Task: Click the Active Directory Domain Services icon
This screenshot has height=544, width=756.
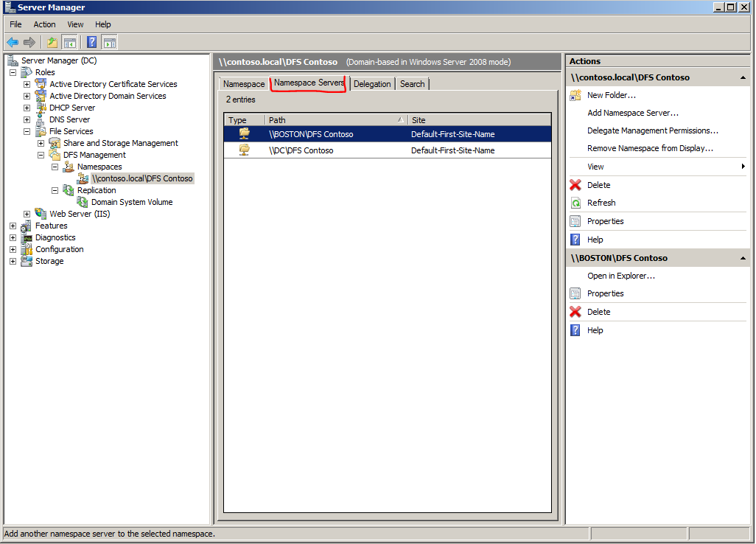Action: [41, 96]
